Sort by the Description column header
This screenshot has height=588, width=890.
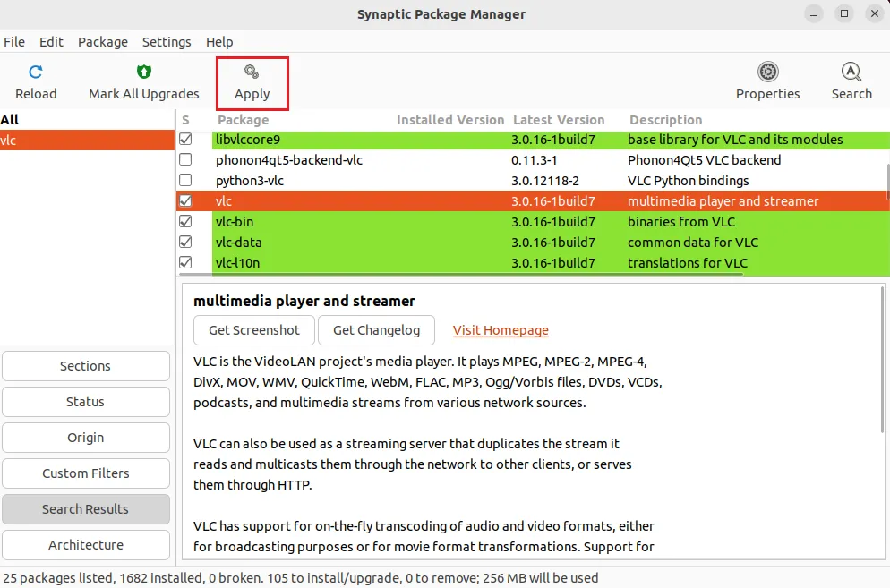[666, 120]
